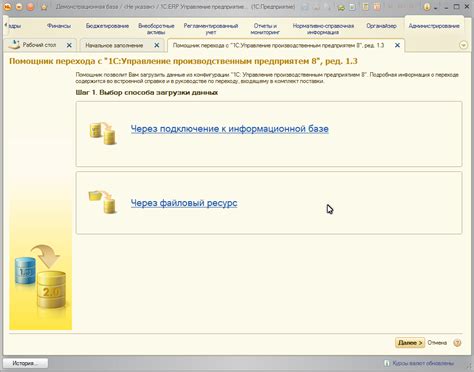Select the Администрирование section
This screenshot has height=372, width=474.
click(434, 26)
